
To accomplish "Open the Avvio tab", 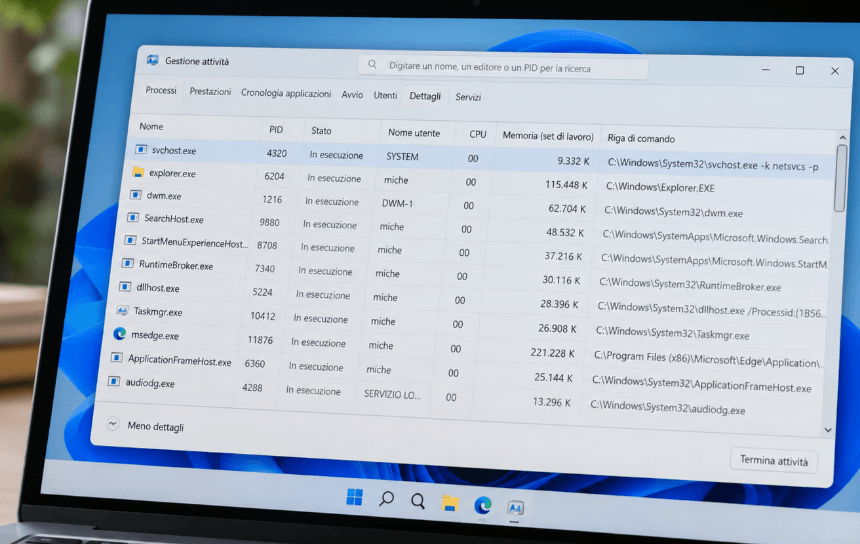I will point(352,95).
